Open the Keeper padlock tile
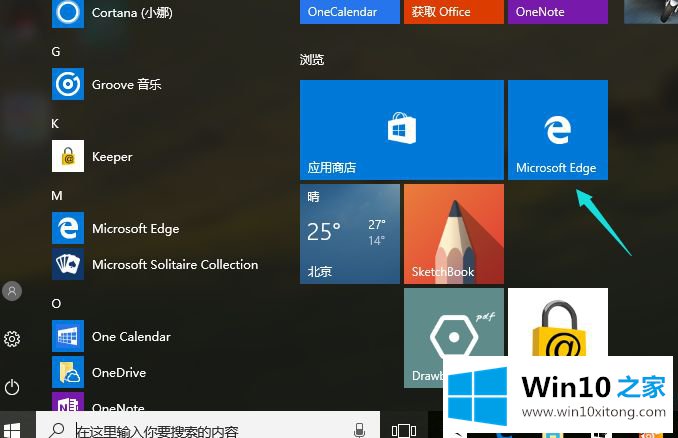Viewport: 678px width, 438px height. pos(558,322)
